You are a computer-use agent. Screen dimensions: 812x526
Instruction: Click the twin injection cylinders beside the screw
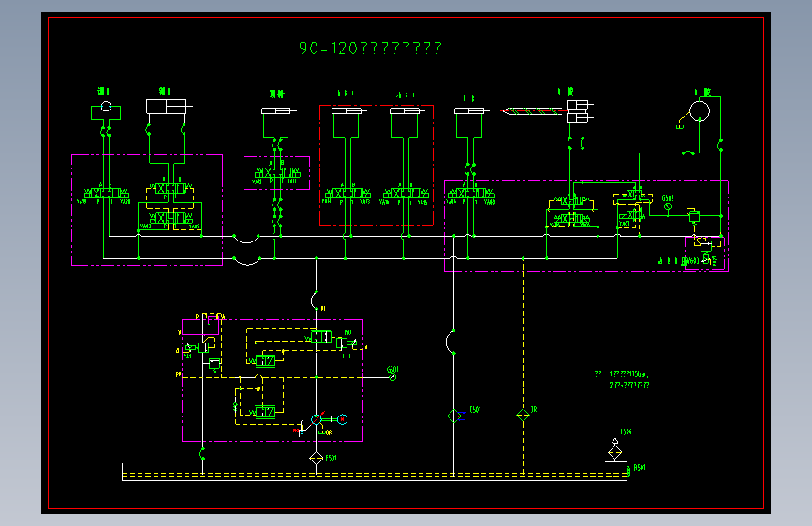[580, 111]
